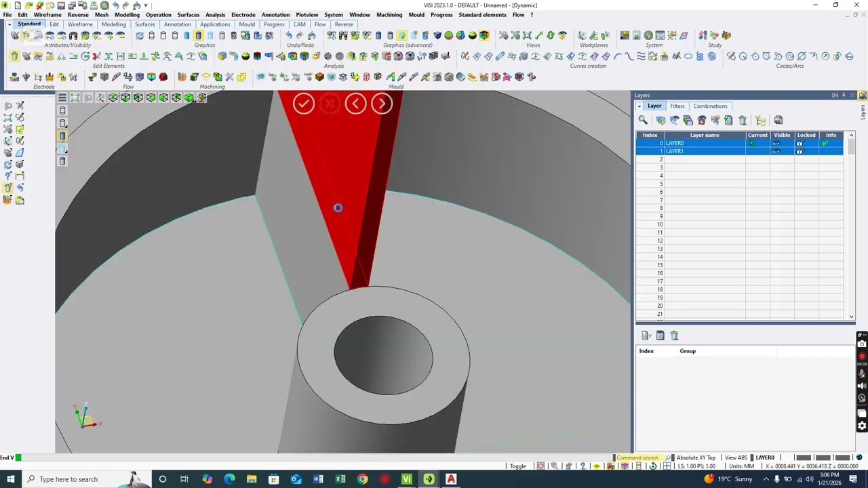Confirm selection with the checkmark button

point(303,103)
